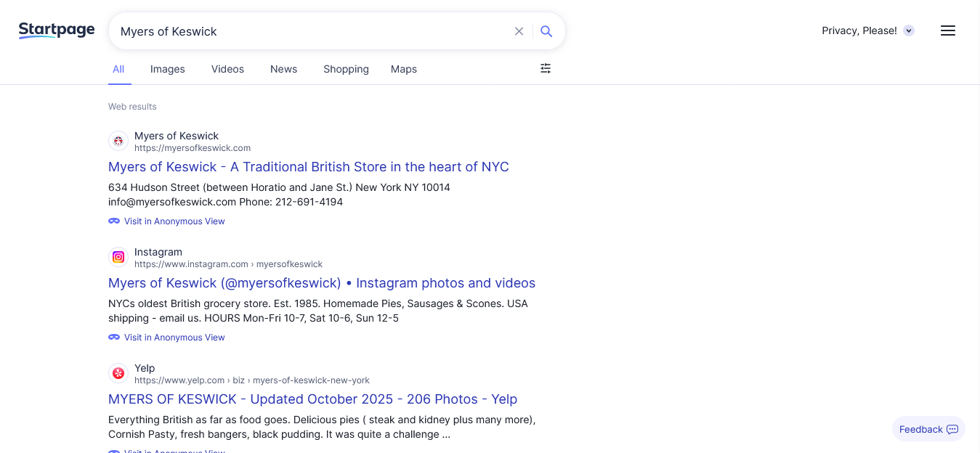The image size is (980, 453).
Task: Go to the Maps tab
Action: click(x=404, y=69)
